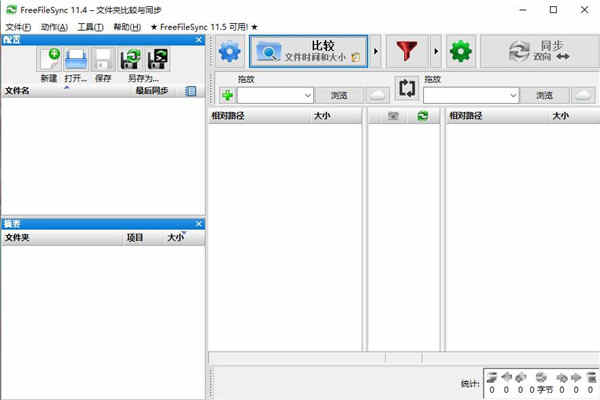Image resolution: width=600 pixels, height=400 pixels.
Task: Open configuration with 打开 icon
Action: (76, 60)
